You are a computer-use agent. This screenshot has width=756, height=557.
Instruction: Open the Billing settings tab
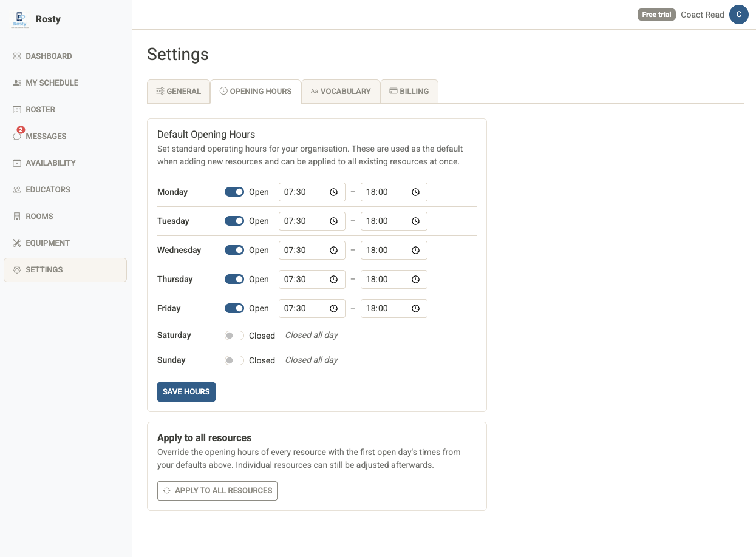409,91
